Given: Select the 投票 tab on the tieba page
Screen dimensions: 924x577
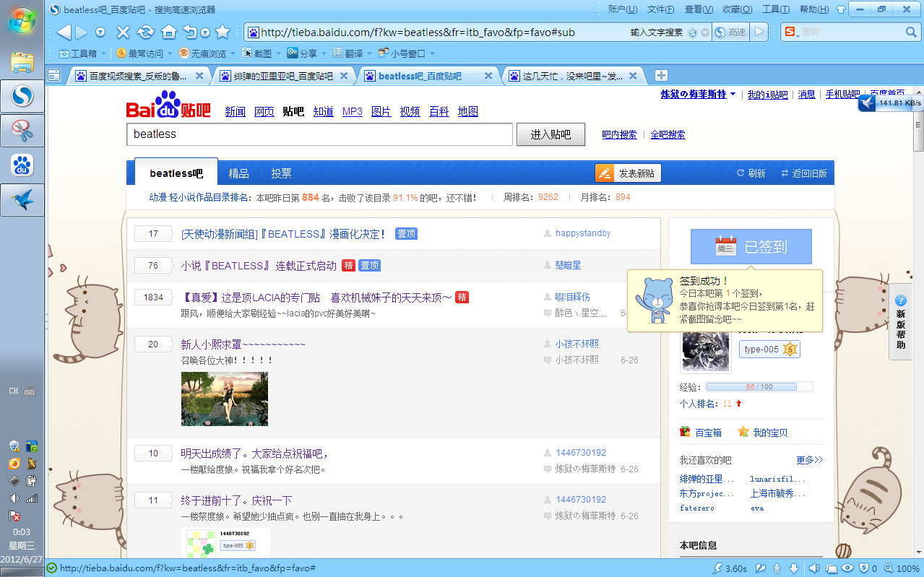Looking at the screenshot, I should pyautogui.click(x=281, y=173).
